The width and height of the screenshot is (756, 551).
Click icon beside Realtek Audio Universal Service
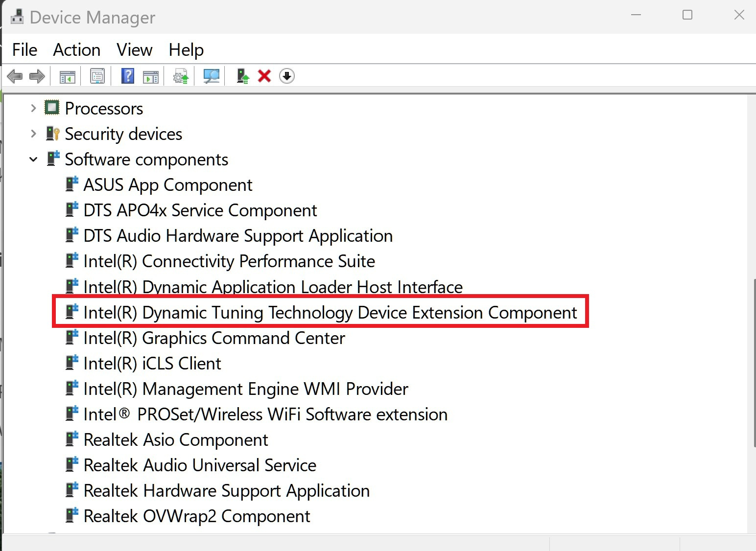coord(72,464)
